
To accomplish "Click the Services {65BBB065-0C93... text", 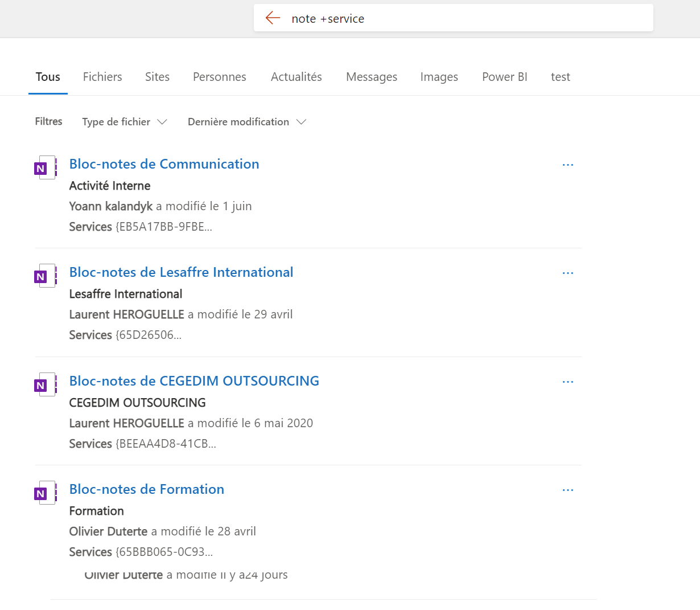I will click(141, 552).
